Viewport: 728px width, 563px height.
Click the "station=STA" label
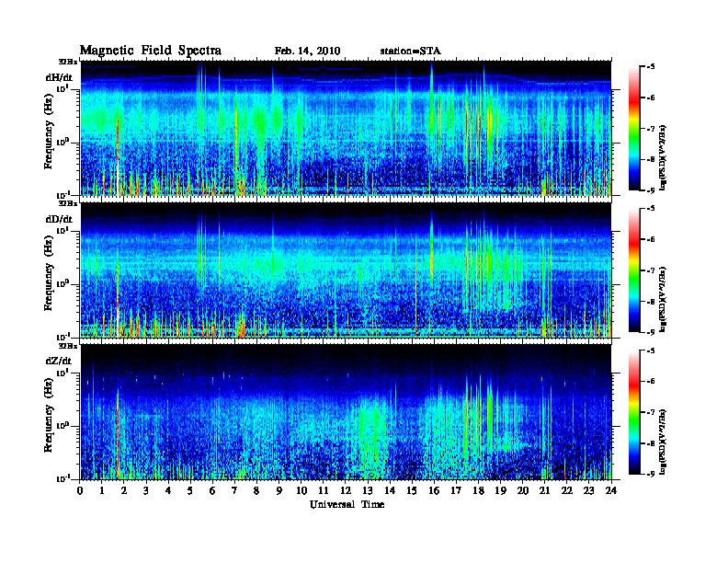pyautogui.click(x=410, y=51)
